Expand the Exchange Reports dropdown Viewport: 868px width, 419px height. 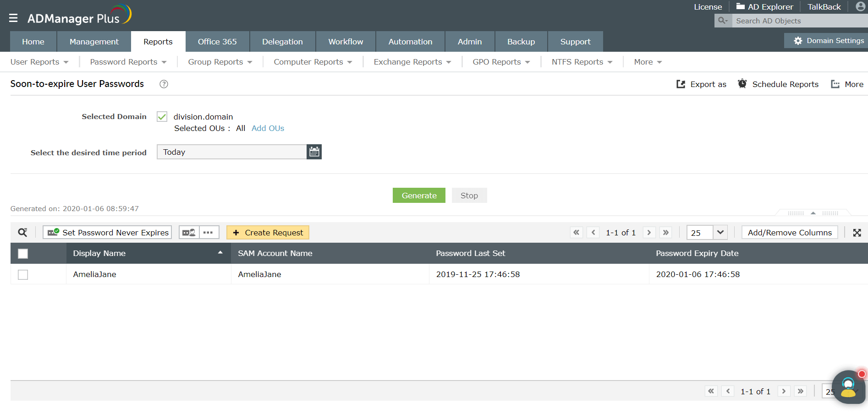pos(412,62)
